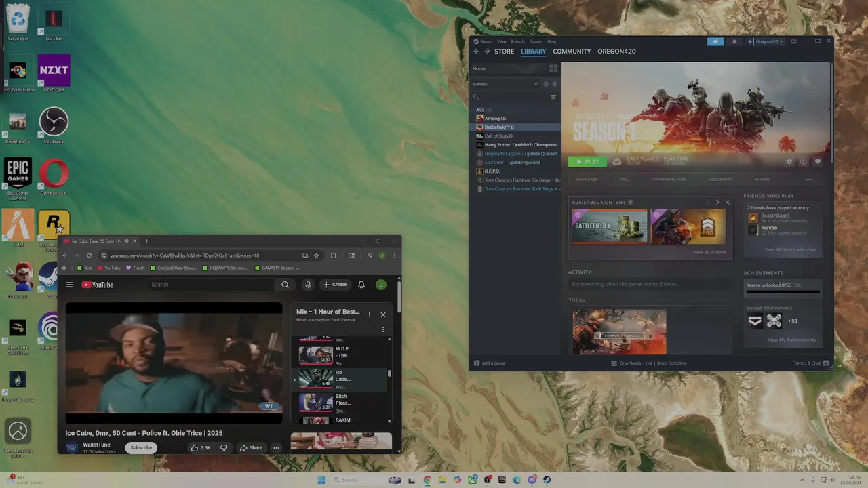Reload the YouTube page in Chrome
The image size is (868, 488).
89,256
